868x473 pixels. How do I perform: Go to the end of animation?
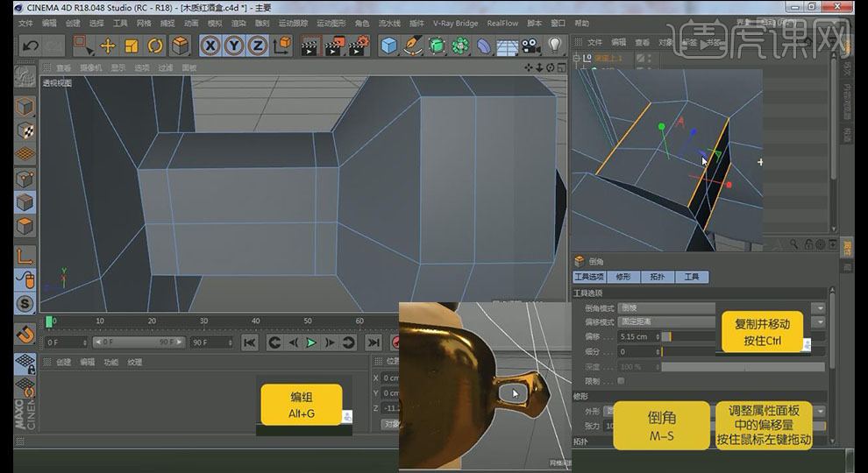tap(374, 342)
